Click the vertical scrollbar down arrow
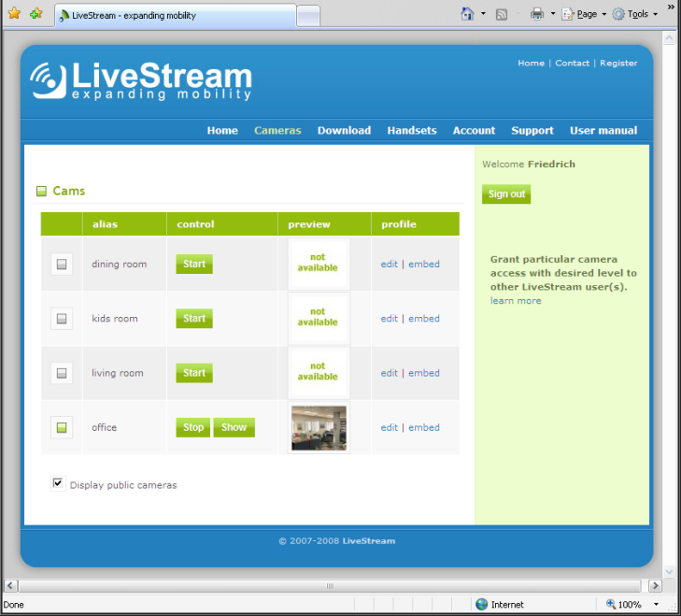Image resolution: width=681 pixels, height=616 pixels. 669,571
